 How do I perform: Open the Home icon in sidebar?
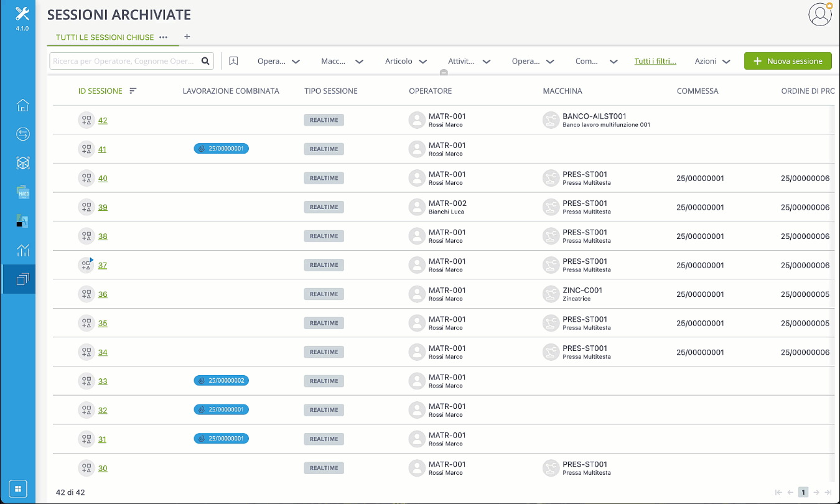pos(23,105)
